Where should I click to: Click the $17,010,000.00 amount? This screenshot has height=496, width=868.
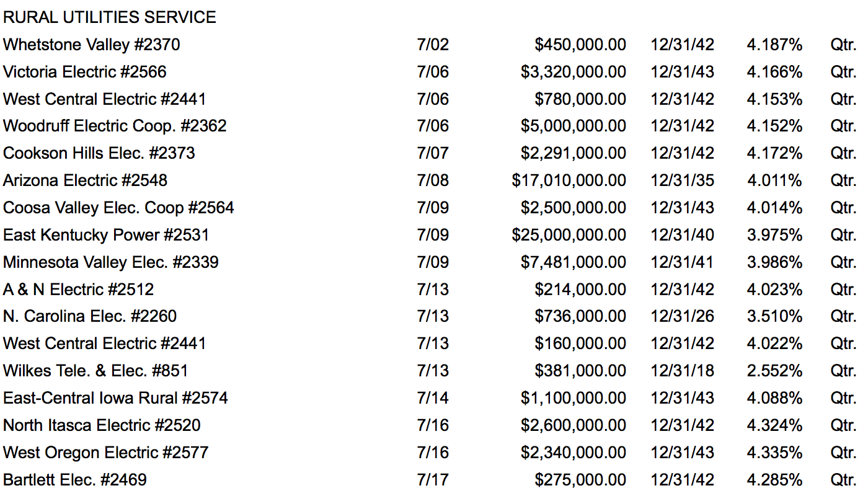click(569, 180)
